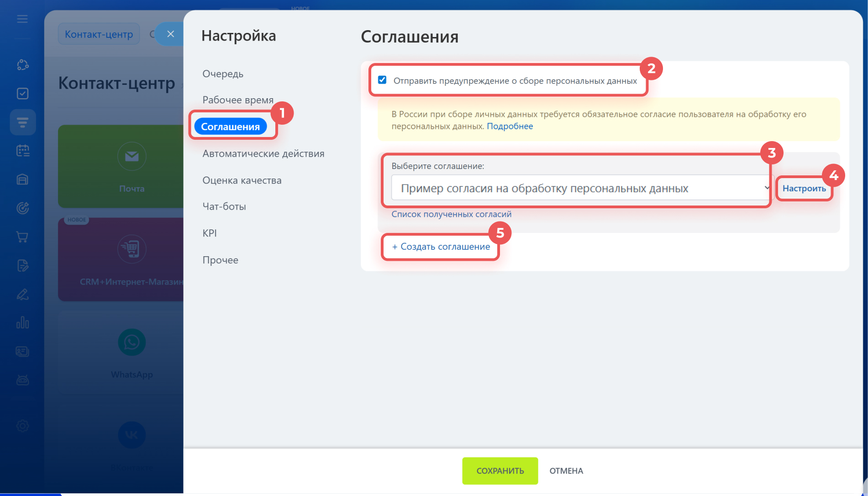Click the Почта mail envelope icon
Screen dimensions: 868x496
tap(132, 157)
